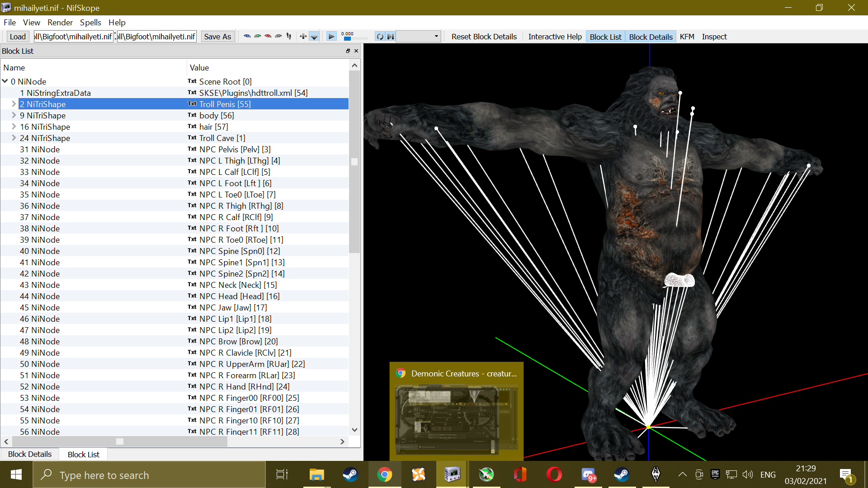This screenshot has width=868, height=488.
Task: Toggle the animation Play button
Action: click(331, 37)
